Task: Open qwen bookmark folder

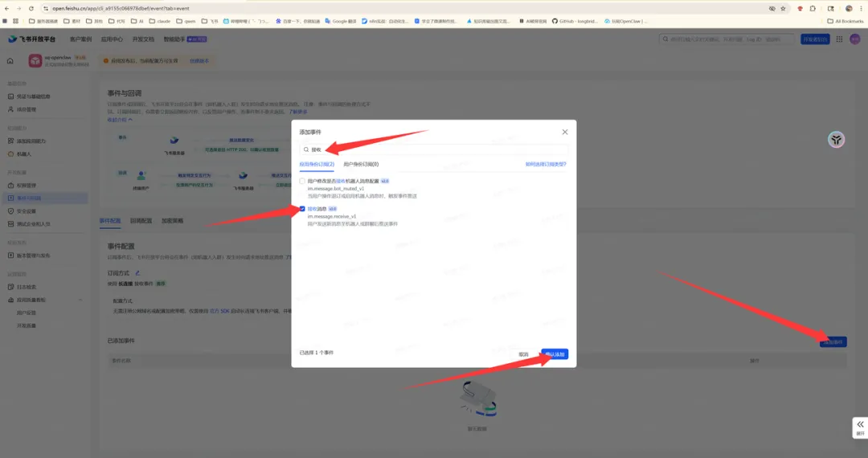Action: [186, 21]
